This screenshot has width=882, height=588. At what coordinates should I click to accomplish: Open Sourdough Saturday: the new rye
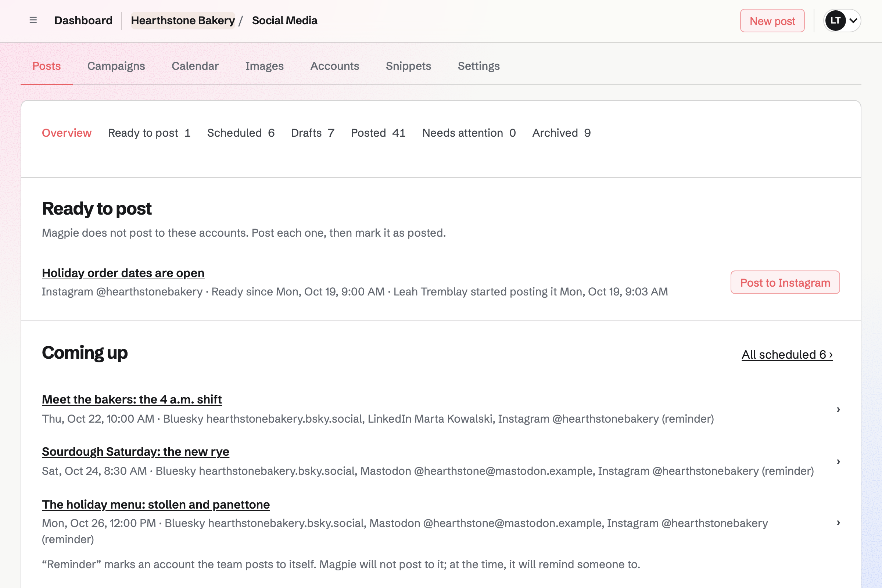point(135,452)
